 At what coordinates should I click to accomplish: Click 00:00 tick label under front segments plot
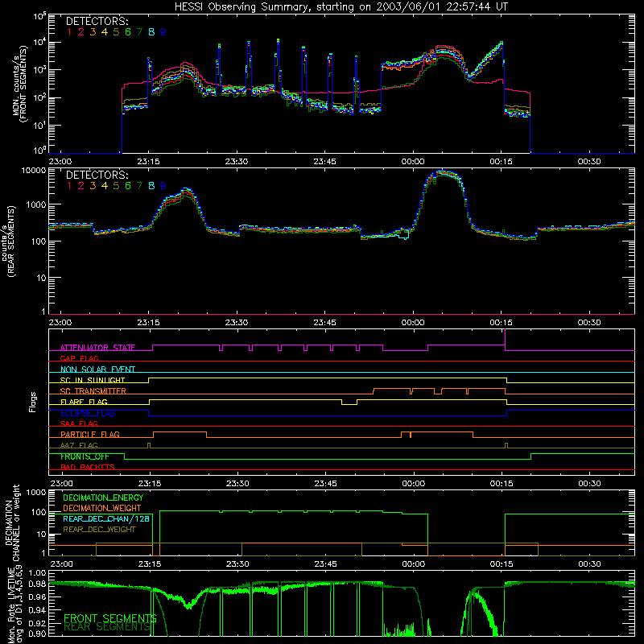point(413,162)
